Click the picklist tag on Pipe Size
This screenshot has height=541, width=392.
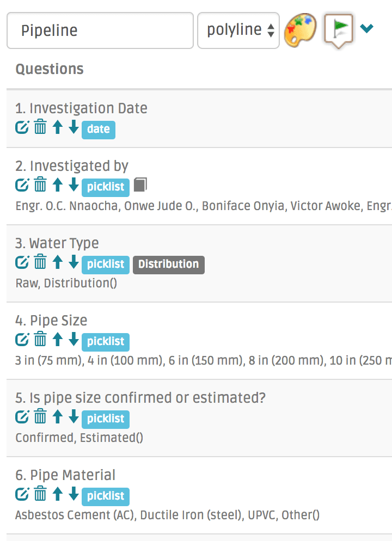pos(106,342)
